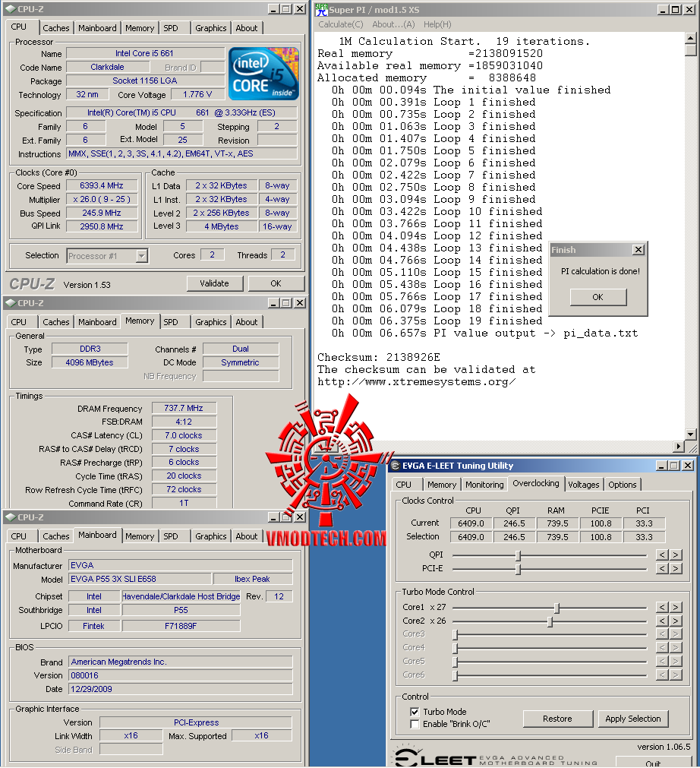Image resolution: width=700 pixels, height=768 pixels.
Task: Click the Bus Speed value 245.9 MHz
Action: click(x=102, y=213)
